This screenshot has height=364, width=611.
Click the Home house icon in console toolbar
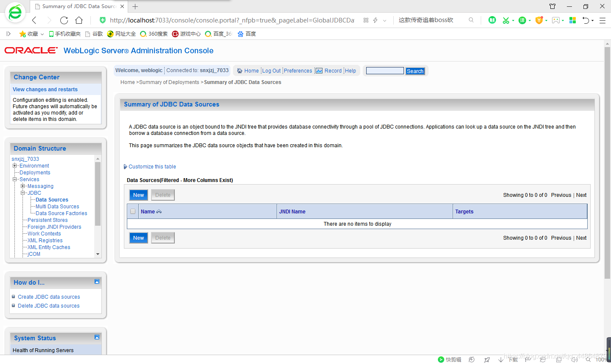tap(240, 71)
